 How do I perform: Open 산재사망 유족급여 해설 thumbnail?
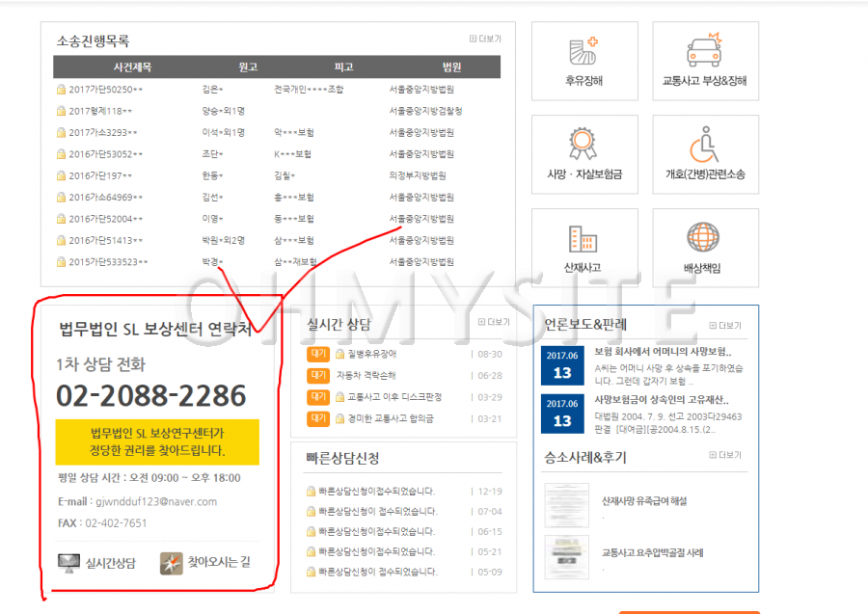(566, 504)
